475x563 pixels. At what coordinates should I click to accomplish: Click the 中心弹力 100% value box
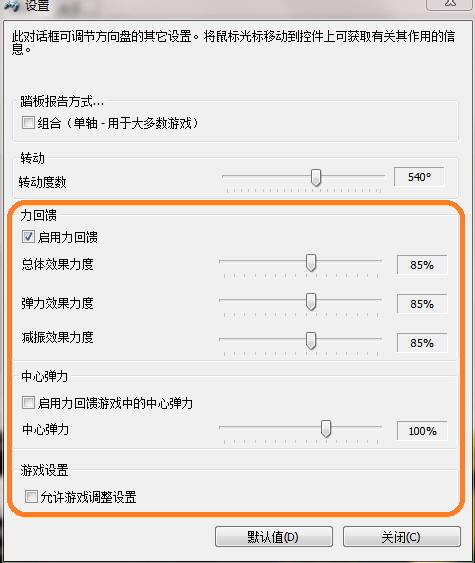[422, 431]
